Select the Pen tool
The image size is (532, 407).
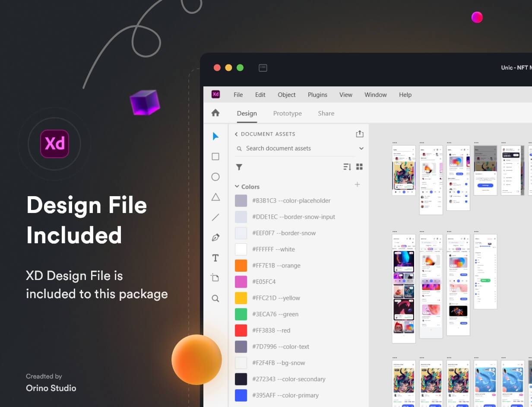point(215,237)
